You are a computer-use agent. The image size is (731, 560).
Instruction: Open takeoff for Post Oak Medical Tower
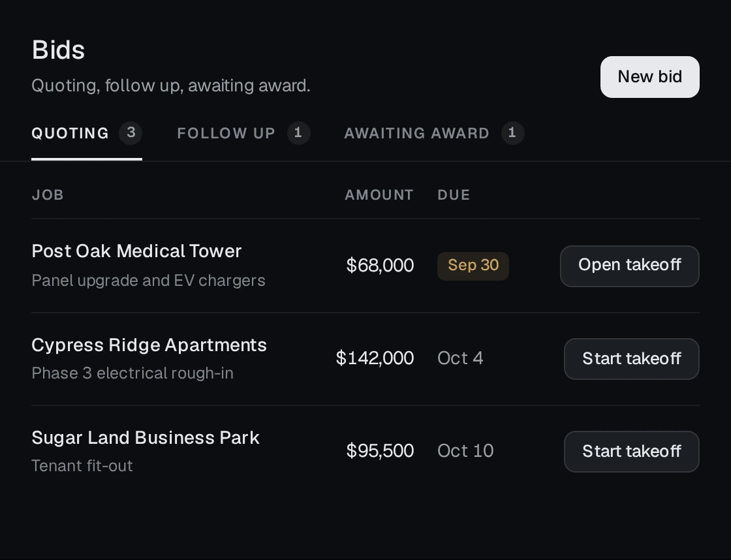[629, 266]
